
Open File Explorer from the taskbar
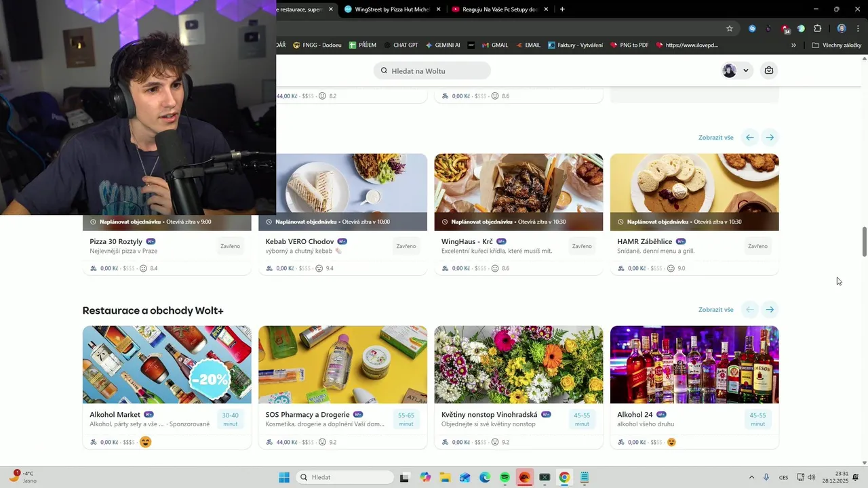(x=445, y=477)
